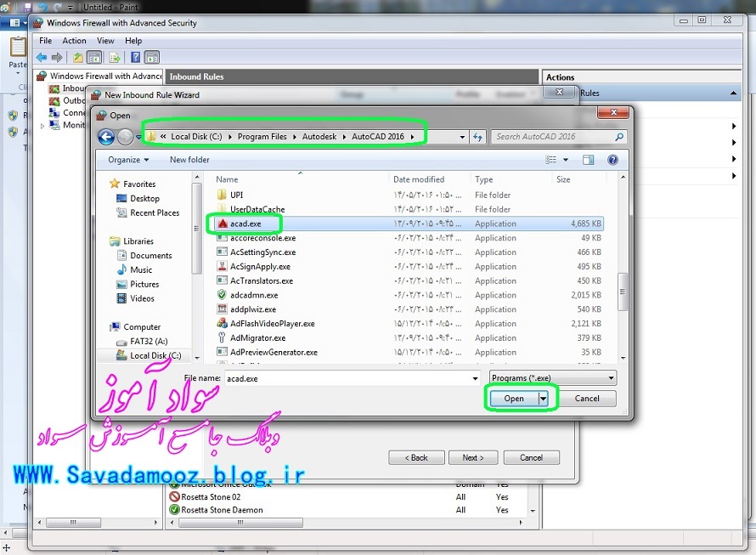Click the dropdown arrow next to Open button
Screen dimensions: 756x555
pyautogui.click(x=544, y=399)
